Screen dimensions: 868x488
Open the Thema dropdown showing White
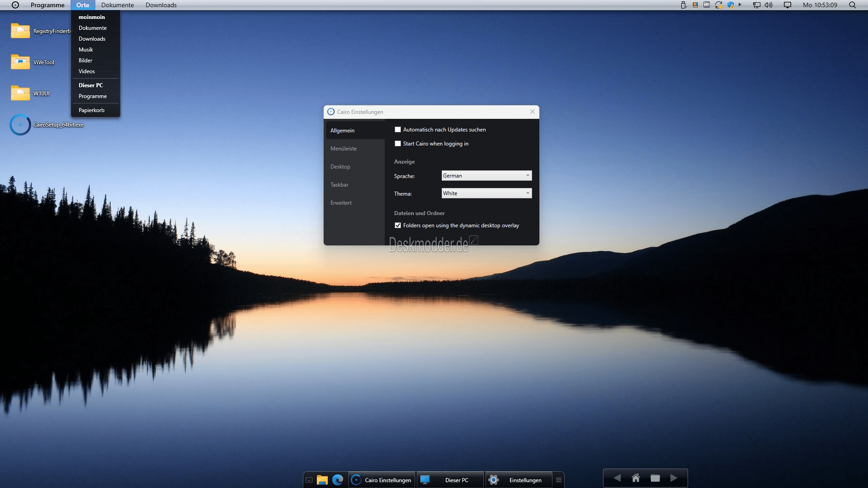click(x=486, y=193)
